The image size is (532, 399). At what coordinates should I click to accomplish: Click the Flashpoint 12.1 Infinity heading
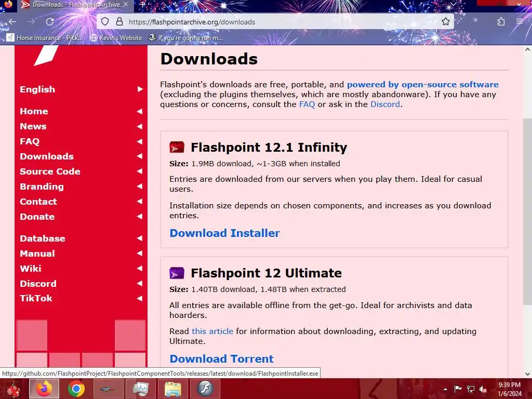(269, 148)
